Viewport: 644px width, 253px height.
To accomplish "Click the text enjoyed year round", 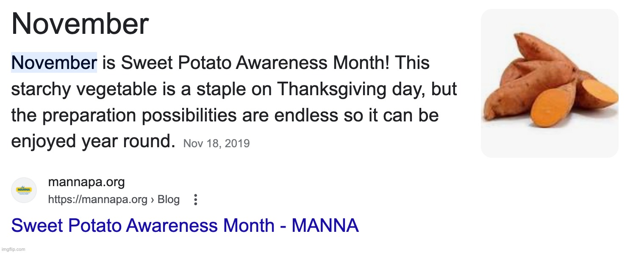I will tap(93, 141).
